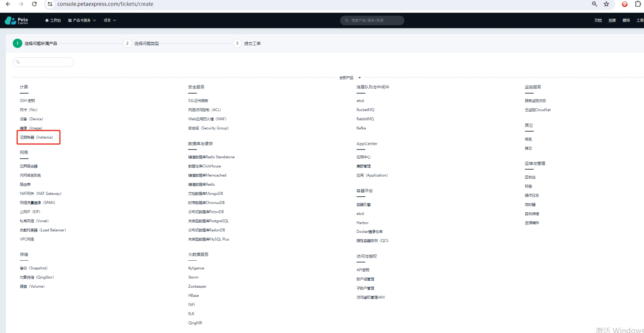Select Kyligence under 大数据服务
The image size is (644, 333).
click(196, 268)
